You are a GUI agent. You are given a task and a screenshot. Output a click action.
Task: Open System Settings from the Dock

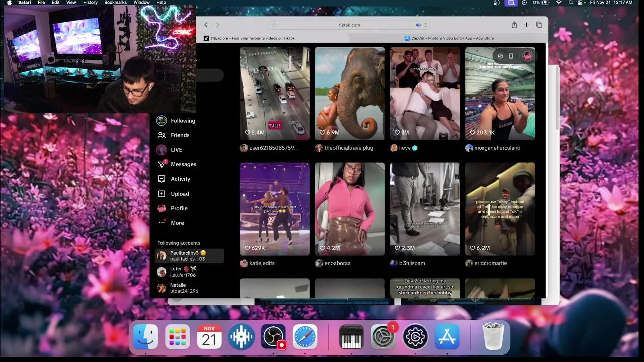(383, 336)
